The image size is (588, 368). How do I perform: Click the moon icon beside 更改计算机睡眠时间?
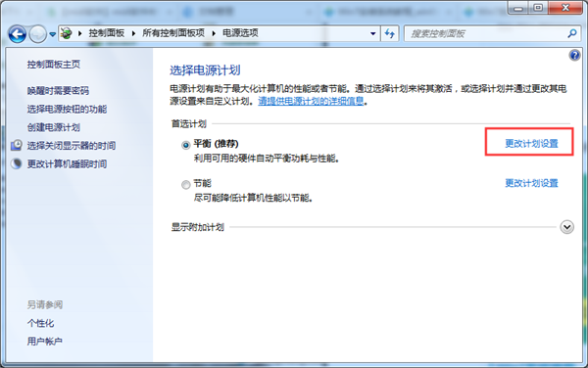16,163
